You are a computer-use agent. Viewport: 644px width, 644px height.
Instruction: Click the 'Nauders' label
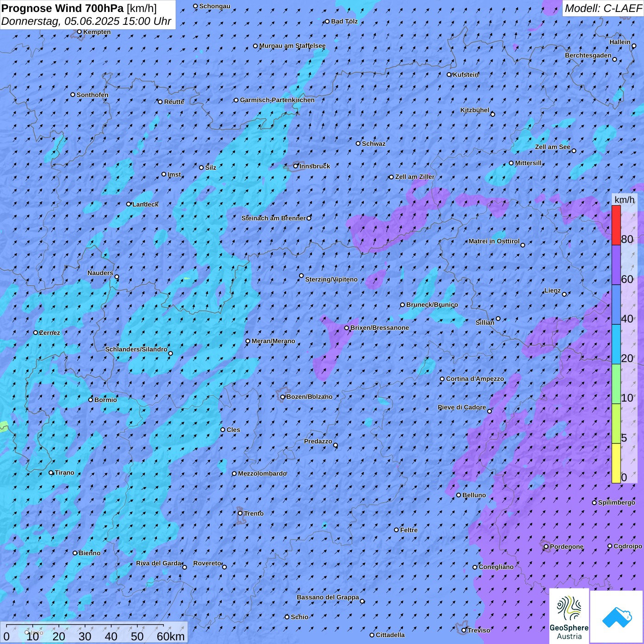[100, 273]
